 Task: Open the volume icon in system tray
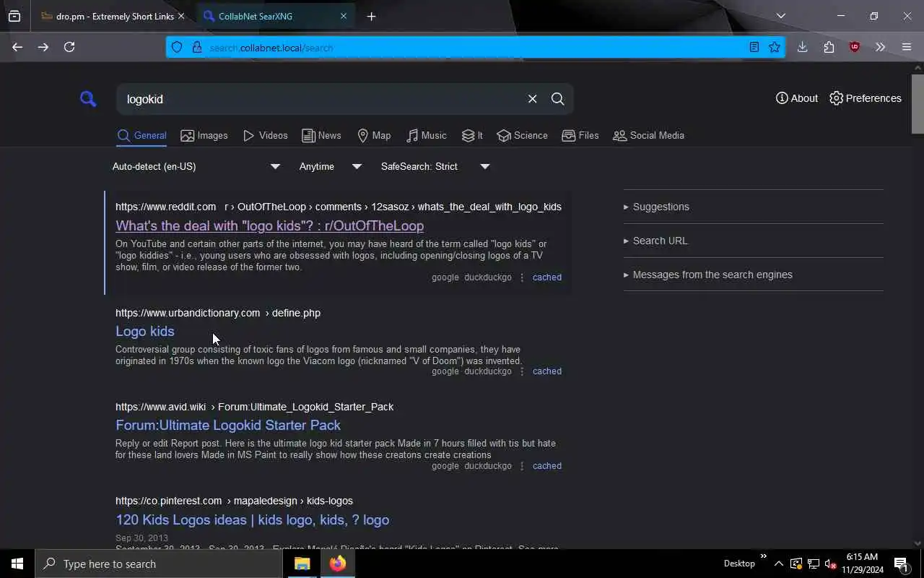click(x=830, y=564)
